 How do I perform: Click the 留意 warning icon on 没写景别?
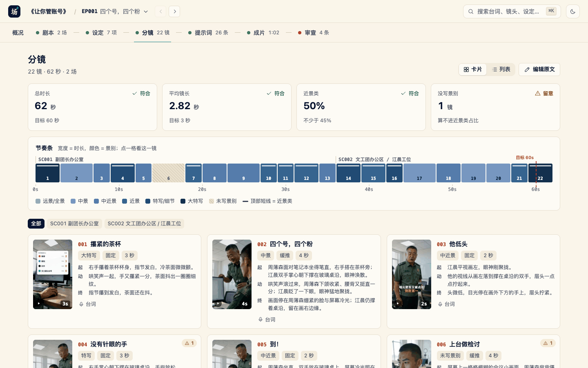pos(538,94)
